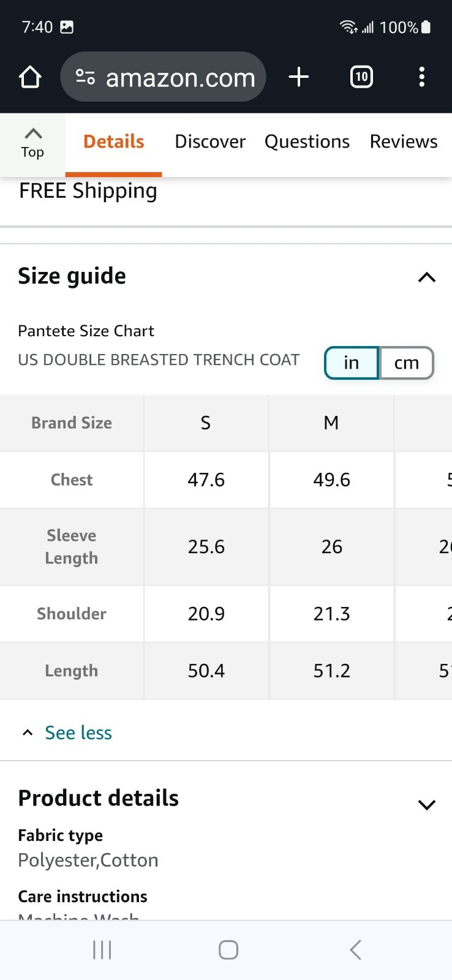Switch size chart units to cm
The width and height of the screenshot is (452, 980).
tap(407, 363)
